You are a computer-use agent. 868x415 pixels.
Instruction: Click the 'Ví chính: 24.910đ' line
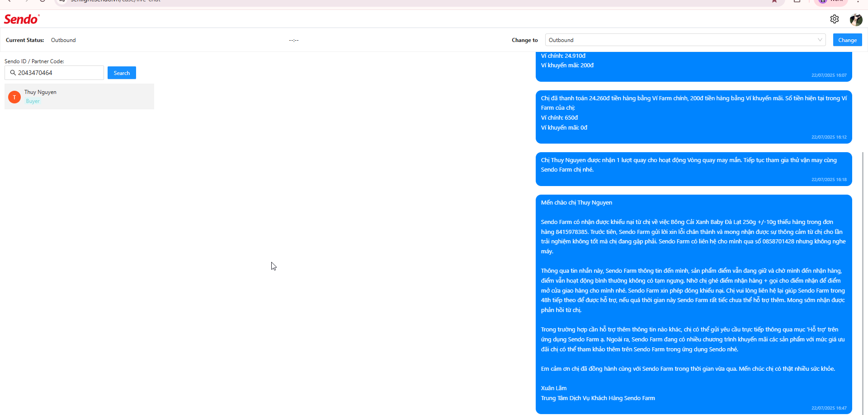point(563,56)
